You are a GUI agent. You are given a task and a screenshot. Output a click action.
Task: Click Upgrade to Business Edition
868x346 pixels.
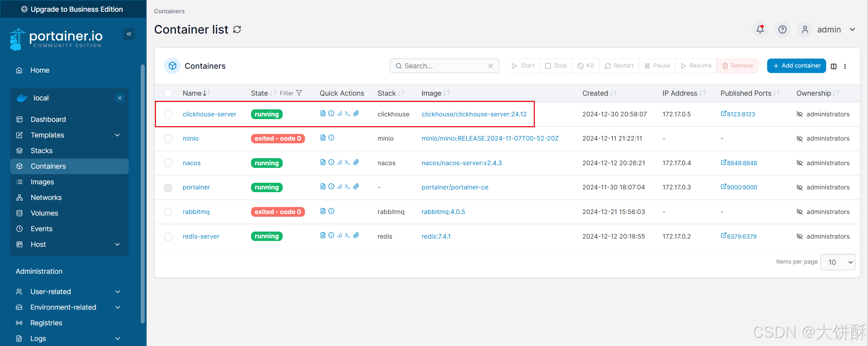point(73,9)
